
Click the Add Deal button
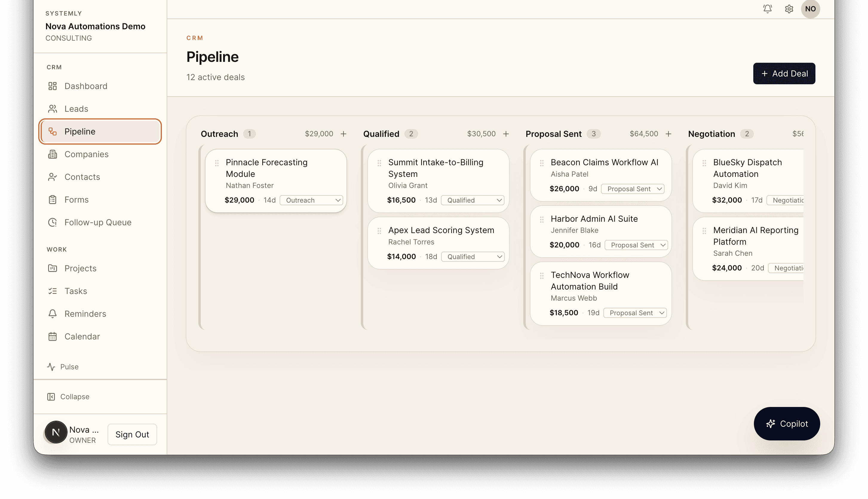(x=784, y=73)
